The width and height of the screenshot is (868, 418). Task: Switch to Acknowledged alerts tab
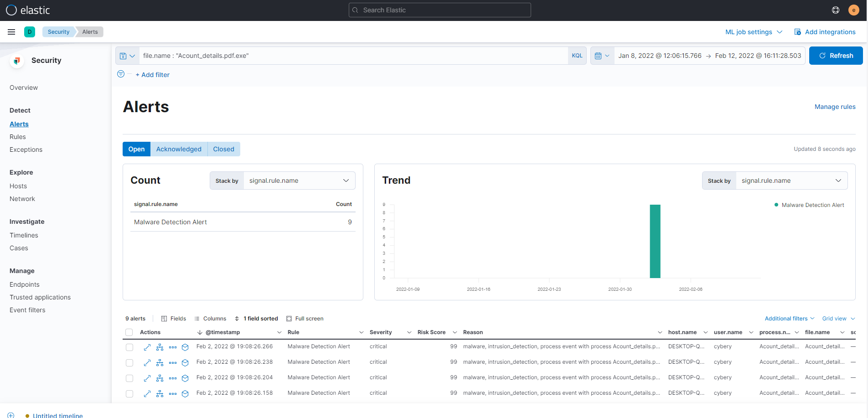[179, 149]
